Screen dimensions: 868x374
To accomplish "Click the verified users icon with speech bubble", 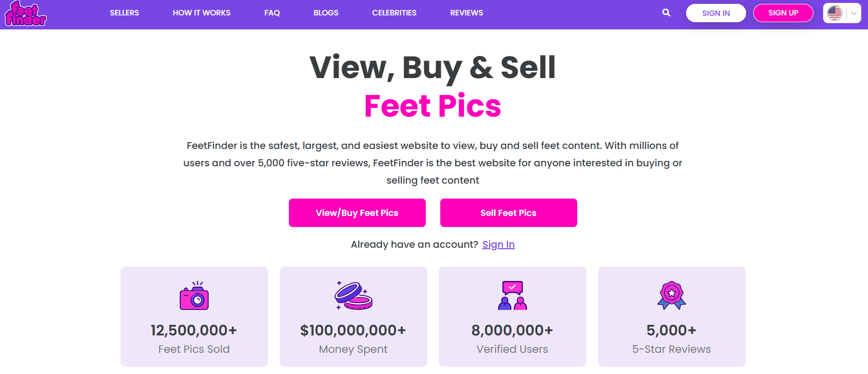I will [512, 295].
